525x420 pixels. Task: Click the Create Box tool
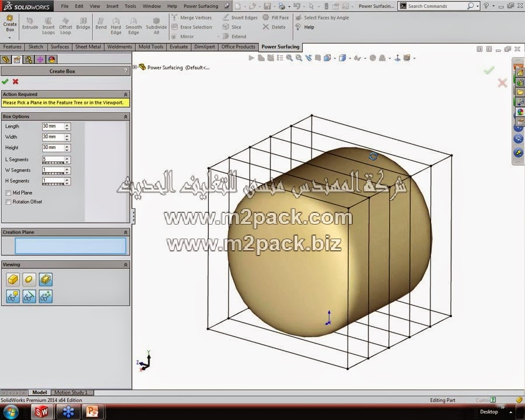pyautogui.click(x=10, y=23)
